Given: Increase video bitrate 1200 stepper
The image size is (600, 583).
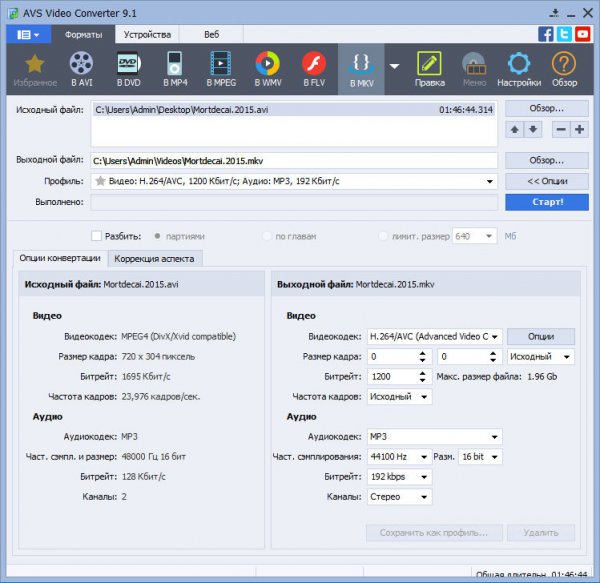Looking at the screenshot, I should tap(422, 373).
